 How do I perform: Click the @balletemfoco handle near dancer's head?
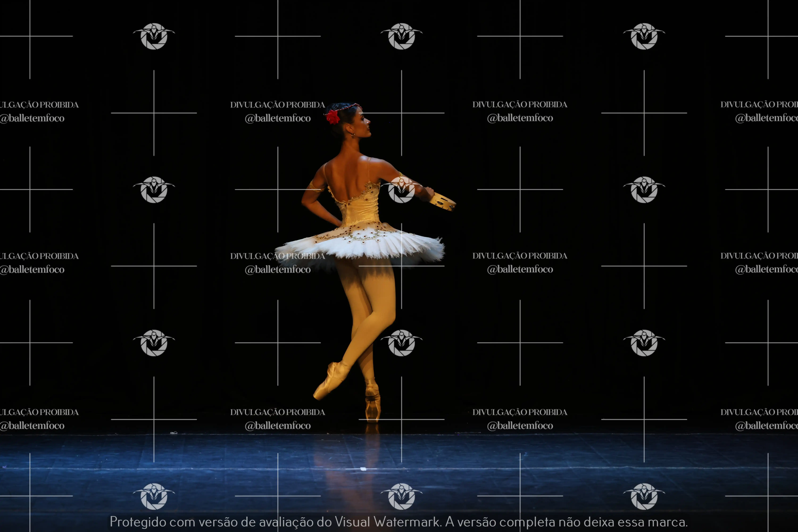[x=278, y=118]
